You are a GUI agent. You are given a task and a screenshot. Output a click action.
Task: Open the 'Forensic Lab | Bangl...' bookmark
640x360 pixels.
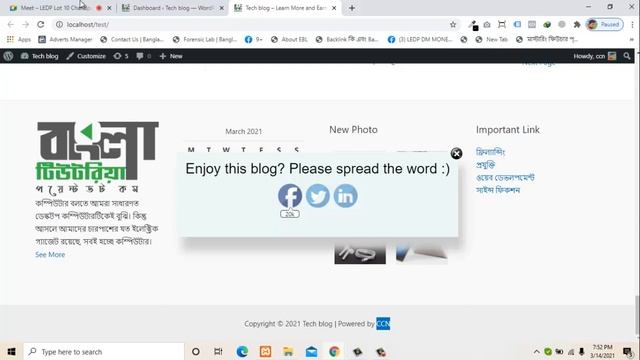(x=205, y=39)
